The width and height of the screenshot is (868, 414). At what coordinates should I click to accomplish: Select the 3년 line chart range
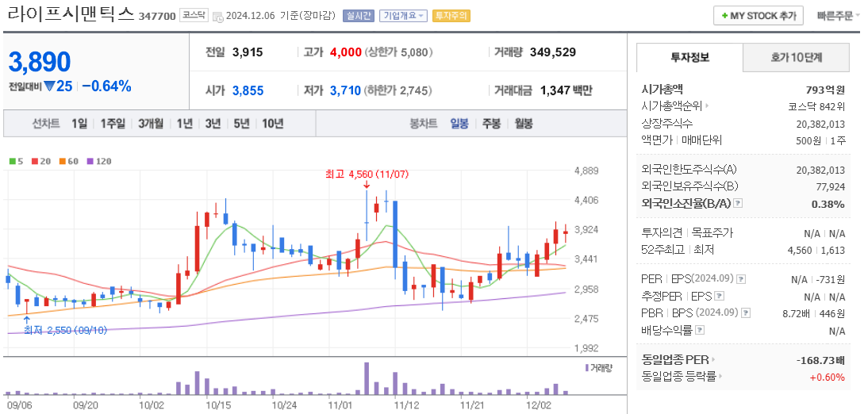pos(213,124)
